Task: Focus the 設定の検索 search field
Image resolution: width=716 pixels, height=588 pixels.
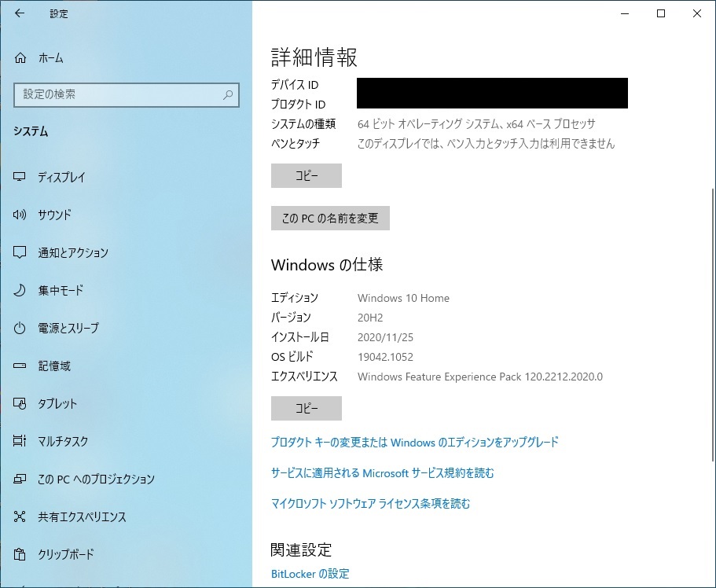Action: pos(127,94)
